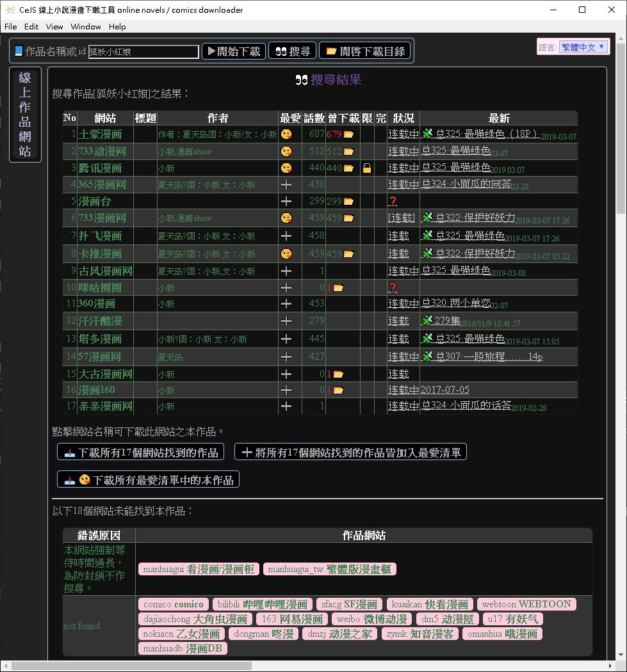Open download folder for 咪咕圈圈 row
Viewport: 627px width, 672px height.
[x=338, y=287]
